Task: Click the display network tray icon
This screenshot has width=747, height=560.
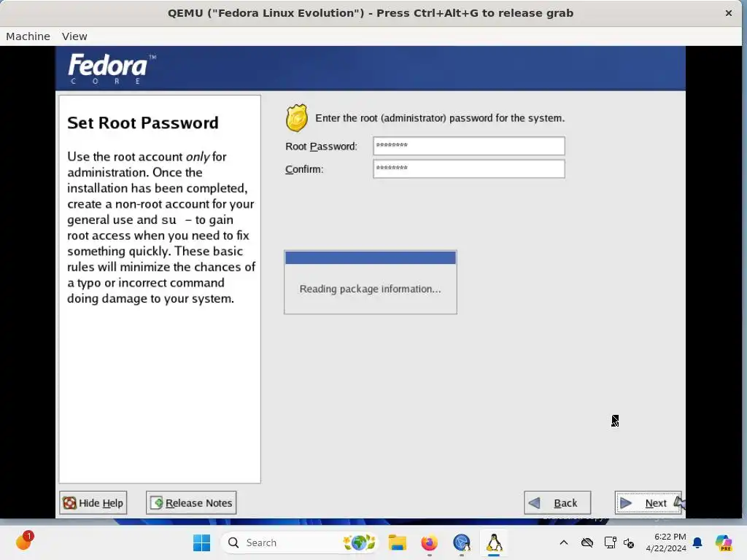Action: point(610,542)
